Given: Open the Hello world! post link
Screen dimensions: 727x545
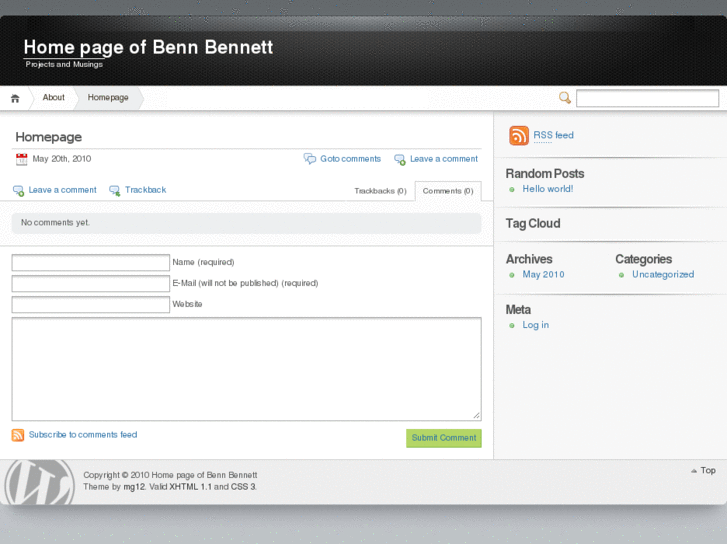Looking at the screenshot, I should point(547,189).
